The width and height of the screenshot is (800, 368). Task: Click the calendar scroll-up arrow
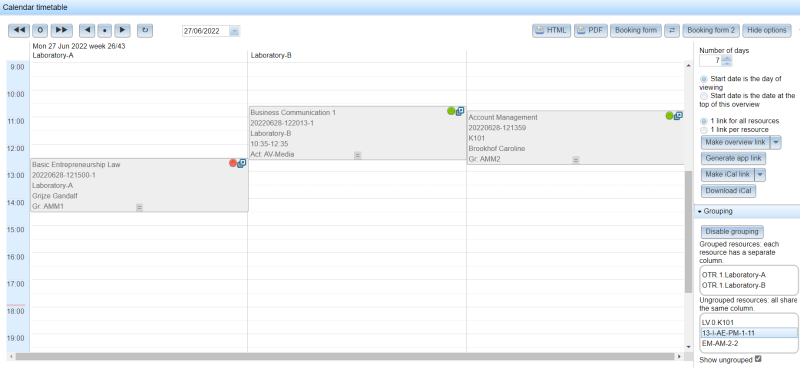coord(688,65)
